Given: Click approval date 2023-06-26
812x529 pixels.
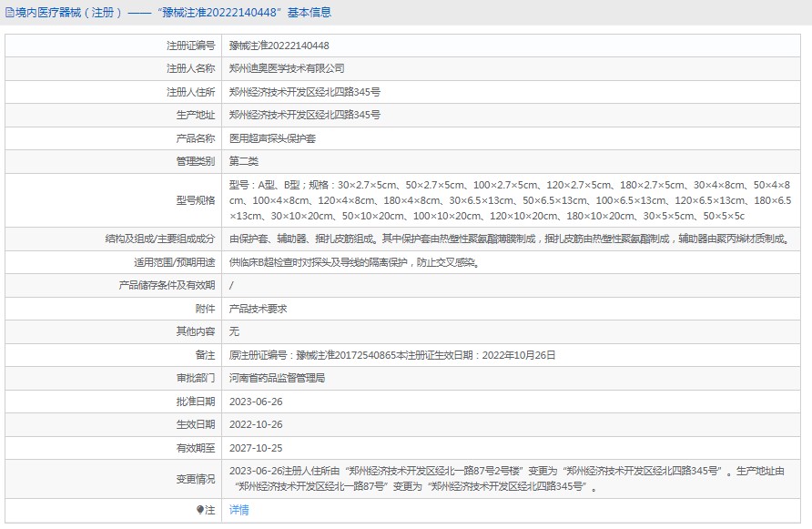Looking at the screenshot, I should coord(256,402).
